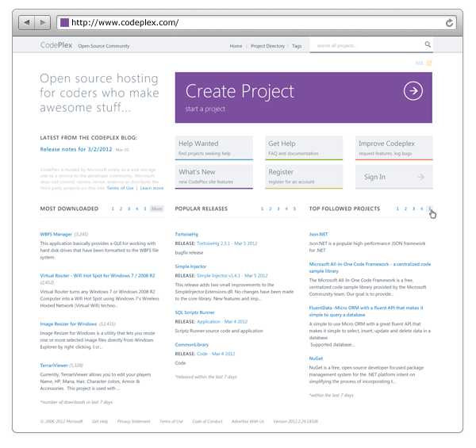Click the purple favicon in address bar

64,22
